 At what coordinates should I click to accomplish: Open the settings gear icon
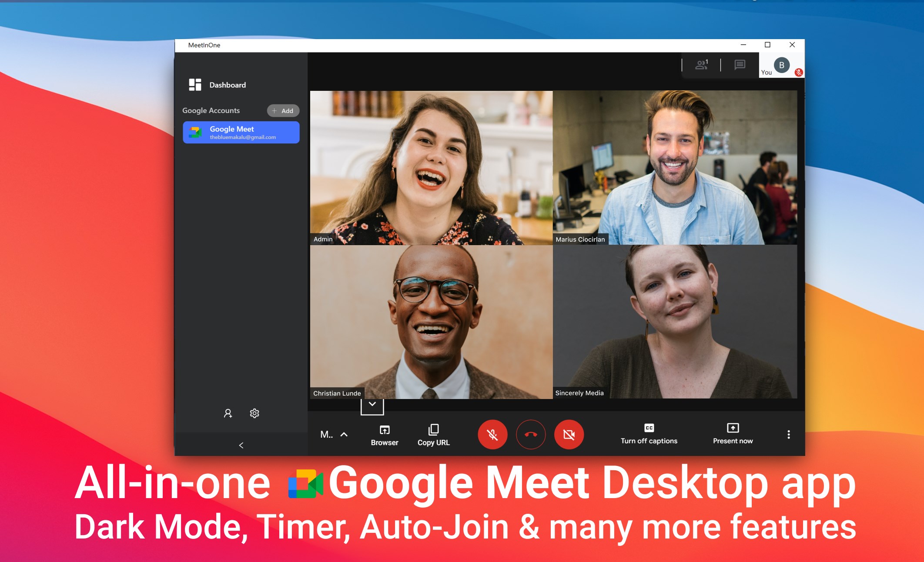point(254,413)
